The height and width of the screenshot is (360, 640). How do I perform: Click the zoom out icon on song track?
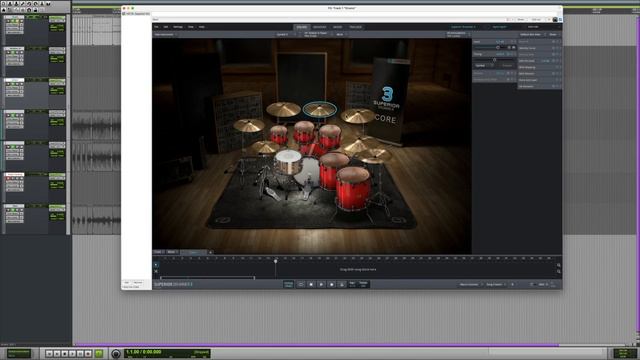(x=559, y=272)
